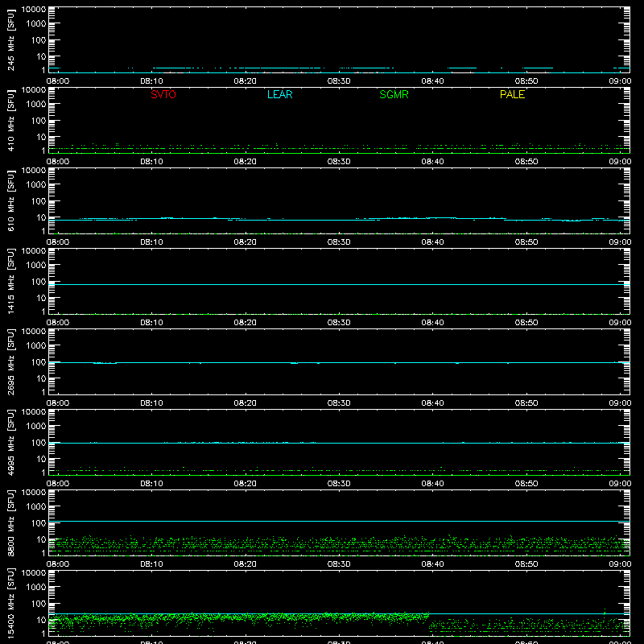Click the 1000 value on 1415 MHz axis

click(x=36, y=266)
